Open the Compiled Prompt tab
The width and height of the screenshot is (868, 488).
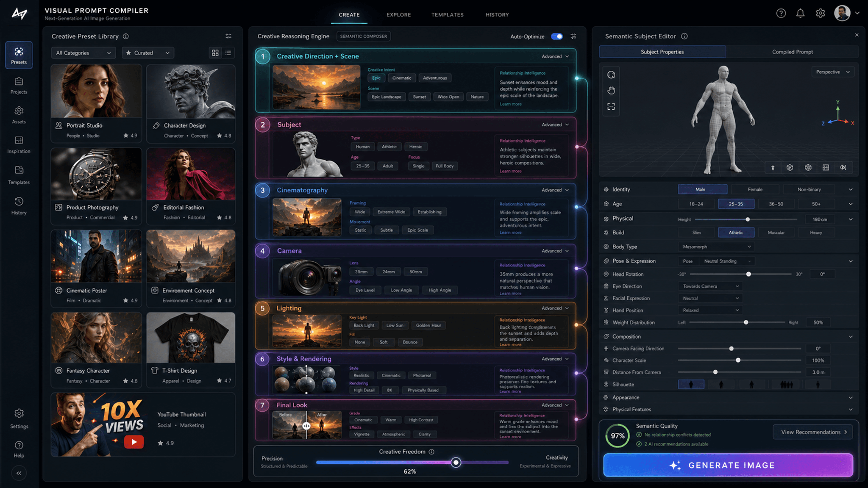(792, 52)
